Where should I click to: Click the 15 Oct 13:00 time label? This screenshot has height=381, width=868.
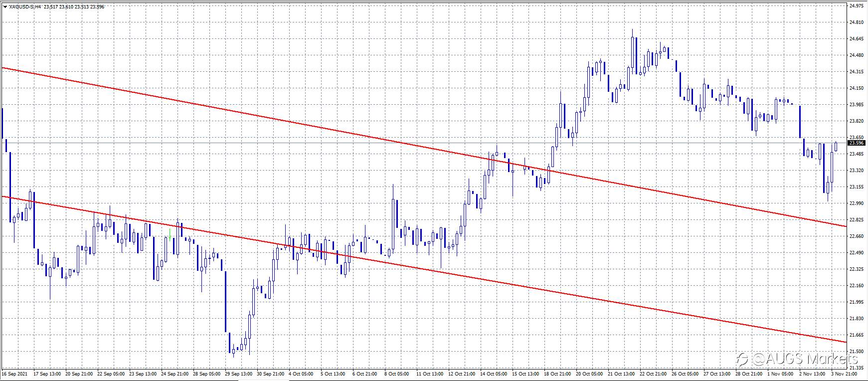pyautogui.click(x=526, y=374)
